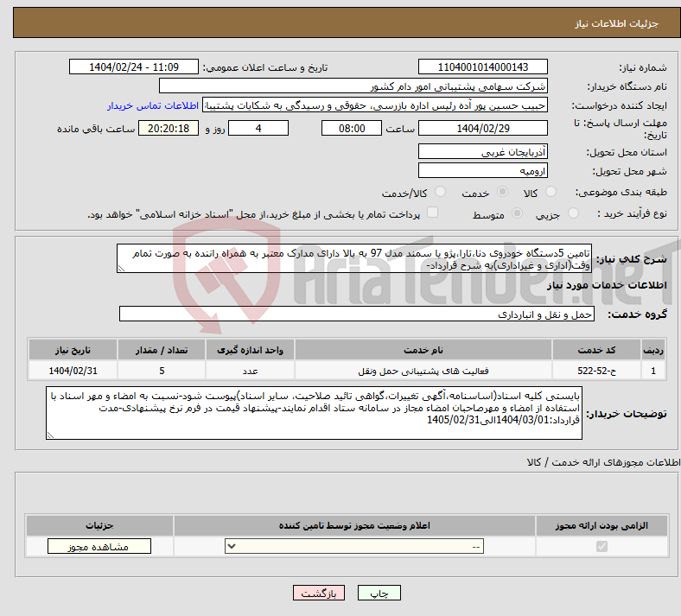
Task: Toggle the mandatory license checkbox
Action: [601, 546]
